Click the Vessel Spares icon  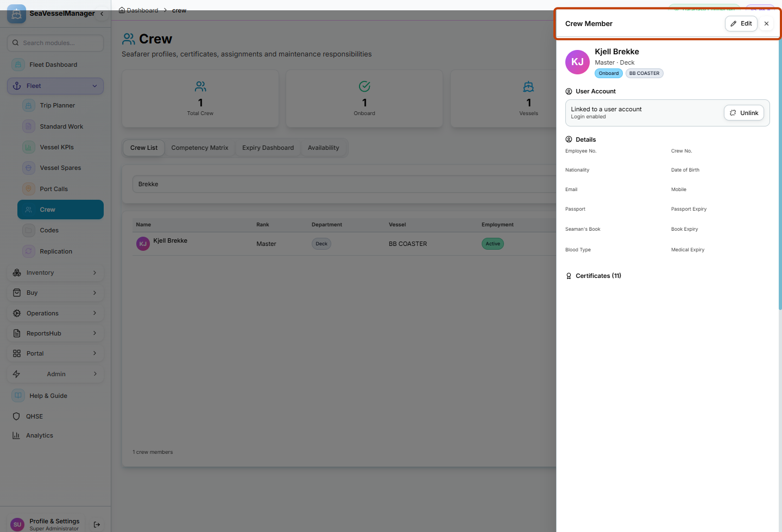(x=29, y=168)
